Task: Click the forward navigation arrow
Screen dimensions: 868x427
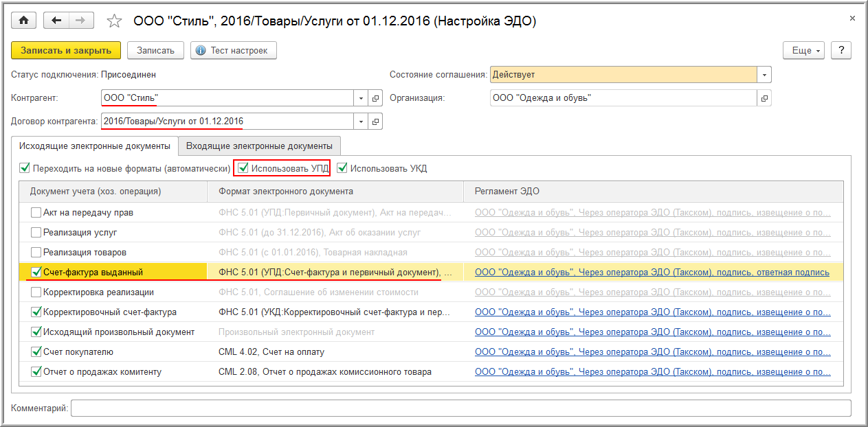Action: 81,21
